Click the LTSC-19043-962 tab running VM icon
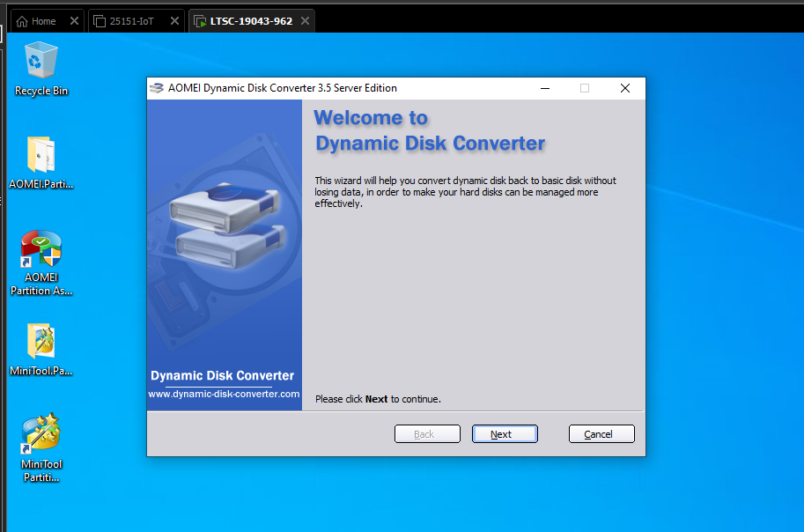804x532 pixels. click(x=200, y=21)
